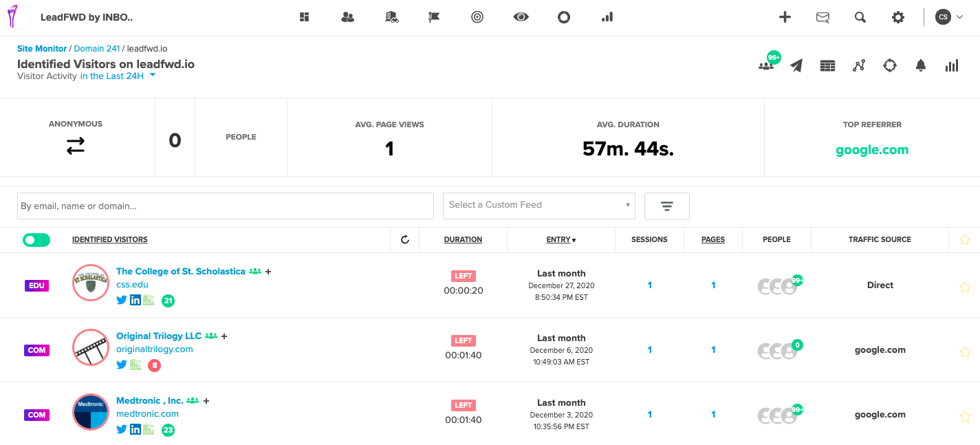Viewport: 980px width, 445px height.
Task: Open css.edu domain link
Action: point(132,284)
